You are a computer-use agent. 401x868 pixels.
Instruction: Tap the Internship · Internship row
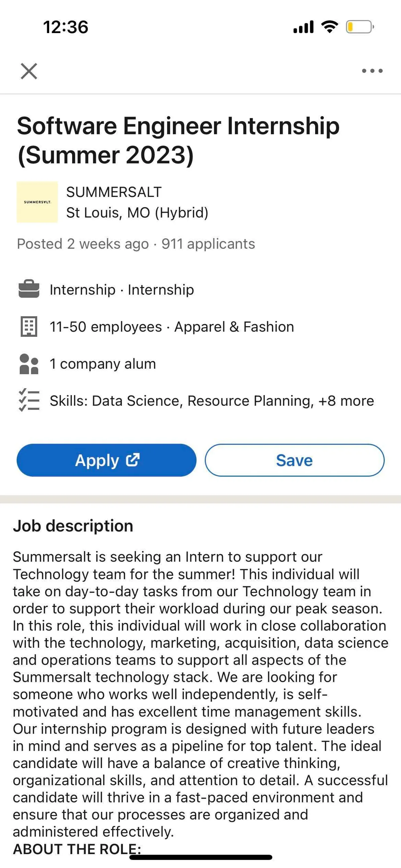click(122, 289)
